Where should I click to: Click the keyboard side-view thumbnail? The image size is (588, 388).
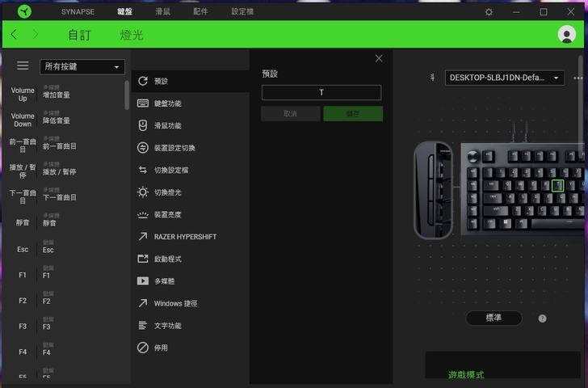click(433, 190)
